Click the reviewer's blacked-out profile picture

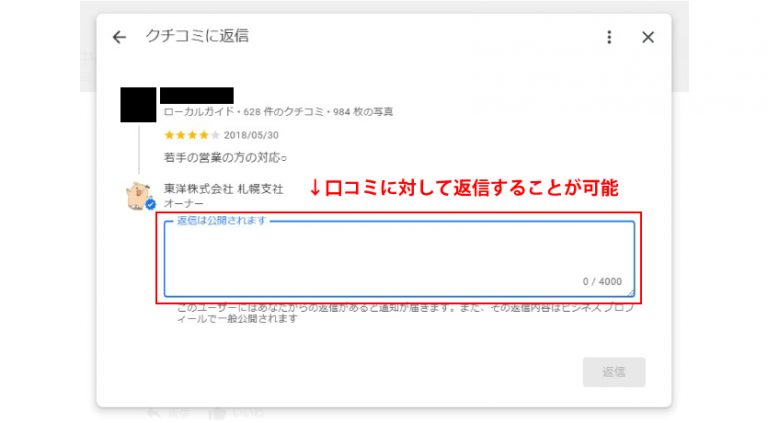point(138,105)
